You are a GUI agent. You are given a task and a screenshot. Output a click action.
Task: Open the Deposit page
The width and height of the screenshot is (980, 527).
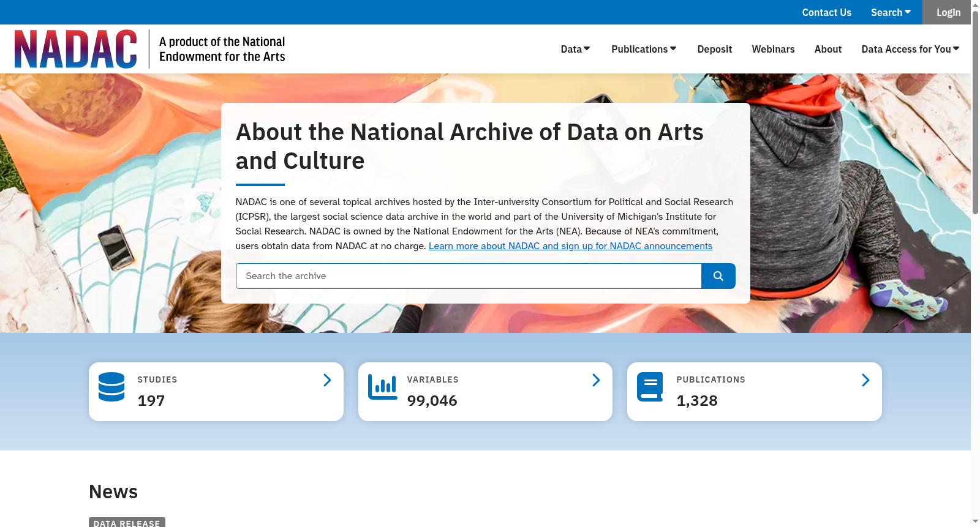715,49
